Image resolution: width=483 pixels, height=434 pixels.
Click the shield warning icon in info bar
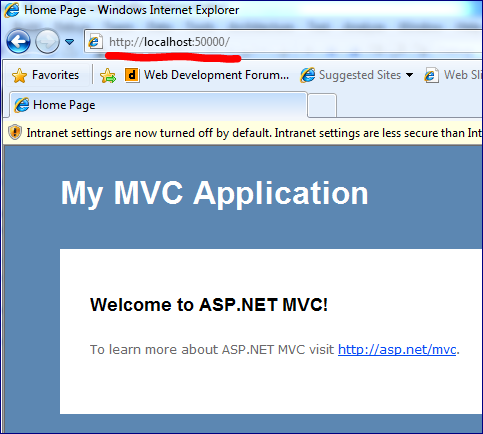15,132
